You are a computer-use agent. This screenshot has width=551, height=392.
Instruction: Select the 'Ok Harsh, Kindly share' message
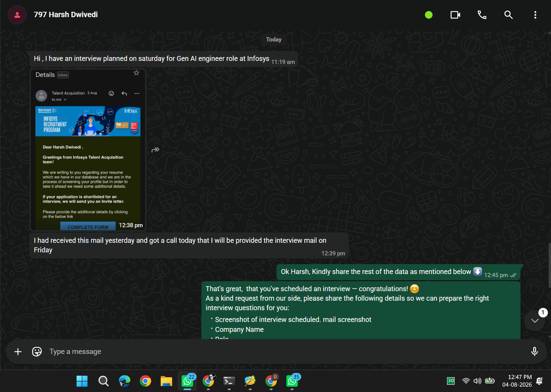(399, 272)
